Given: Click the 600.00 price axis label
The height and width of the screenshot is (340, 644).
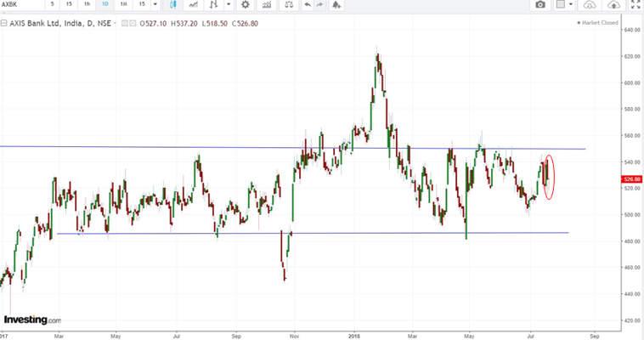Looking at the screenshot, I should (x=631, y=82).
